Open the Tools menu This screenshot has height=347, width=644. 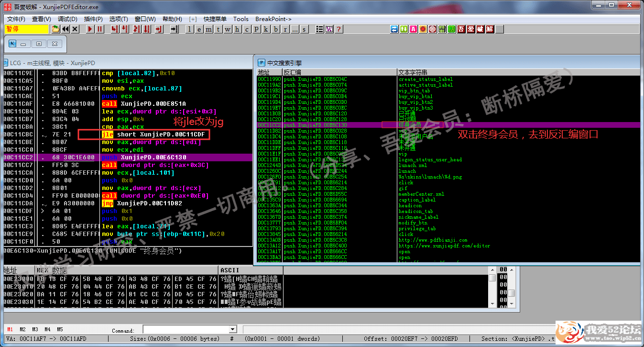241,19
